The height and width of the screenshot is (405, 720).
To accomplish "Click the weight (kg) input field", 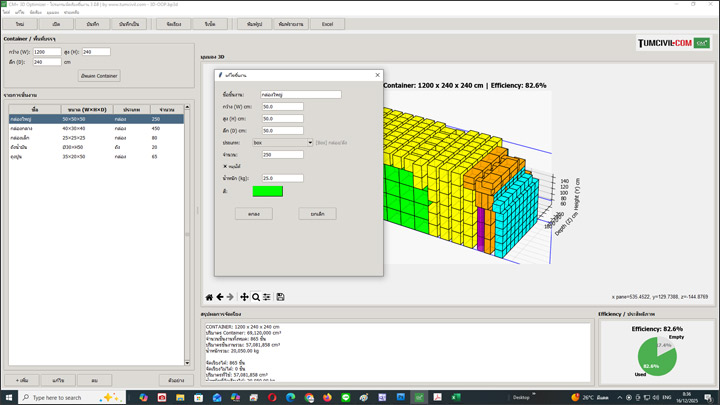I will point(282,178).
